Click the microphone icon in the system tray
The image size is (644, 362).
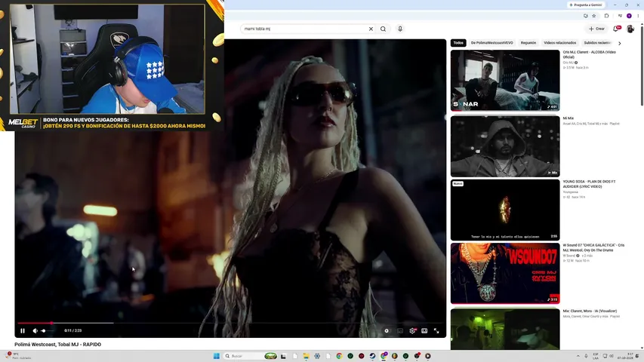(x=586, y=356)
